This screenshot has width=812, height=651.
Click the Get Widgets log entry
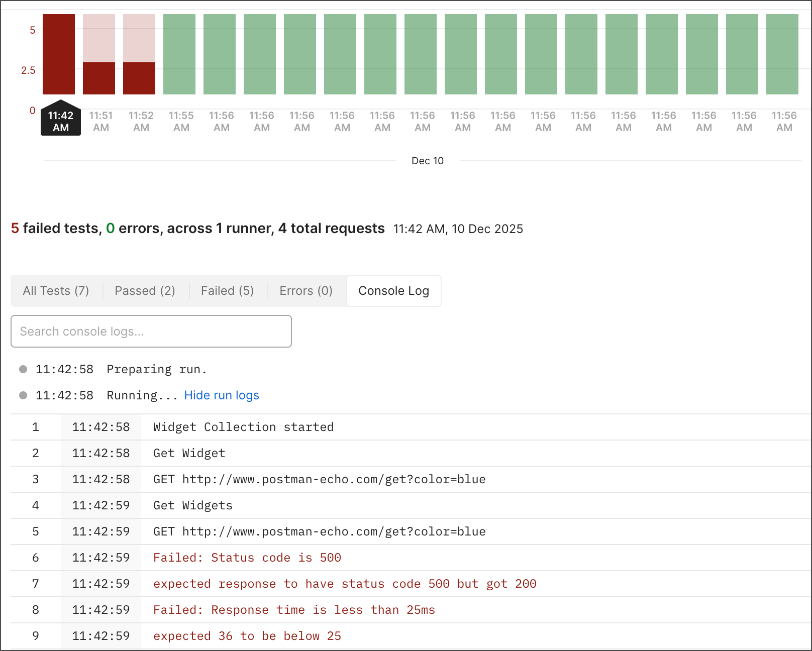coord(192,505)
